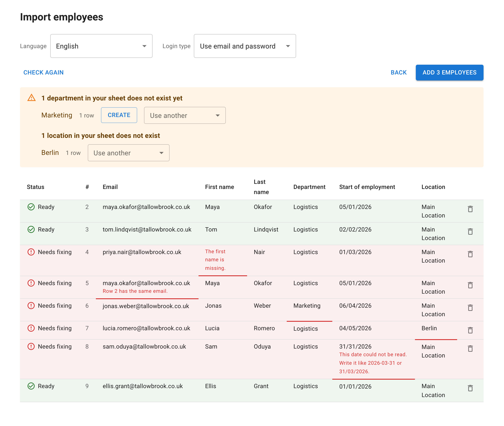Click the Email column header
This screenshot has height=426, width=504.
click(x=110, y=187)
